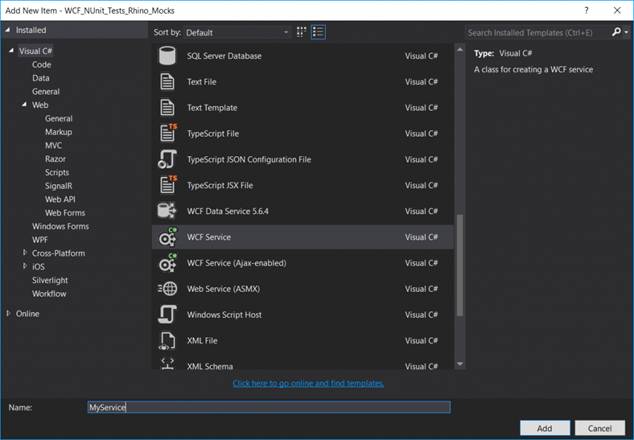Screen dimensions: 634x440
Task: Select the MVC category
Action: (53, 145)
